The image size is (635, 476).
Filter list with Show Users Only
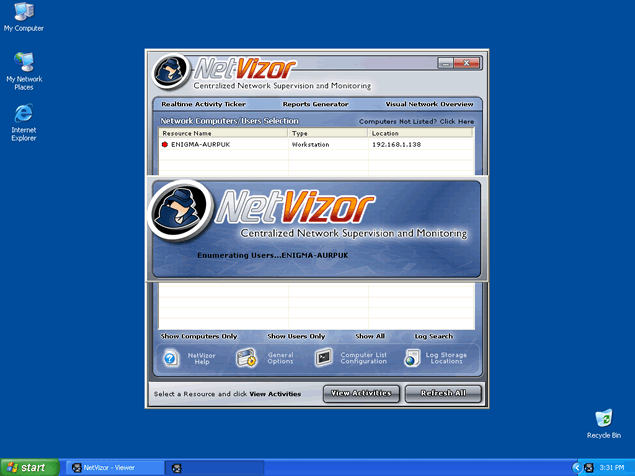(x=296, y=336)
